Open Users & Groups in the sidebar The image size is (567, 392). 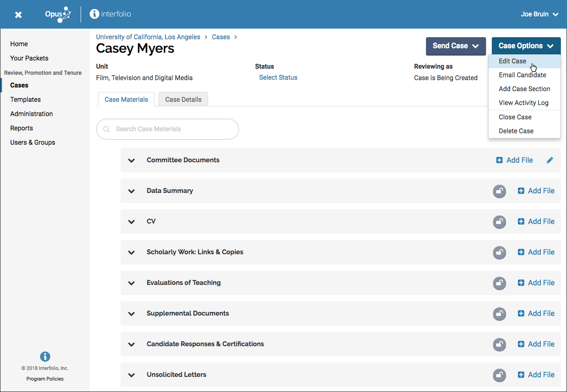(x=33, y=143)
